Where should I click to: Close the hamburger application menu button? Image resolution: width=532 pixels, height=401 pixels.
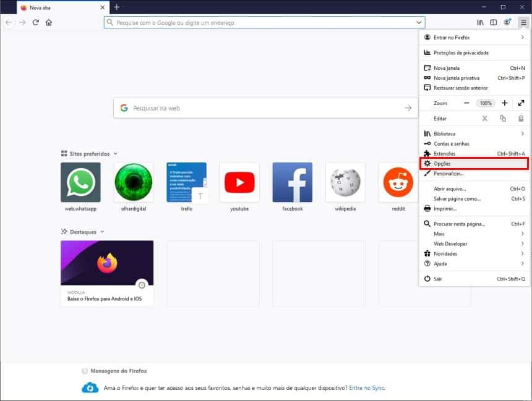click(x=523, y=22)
